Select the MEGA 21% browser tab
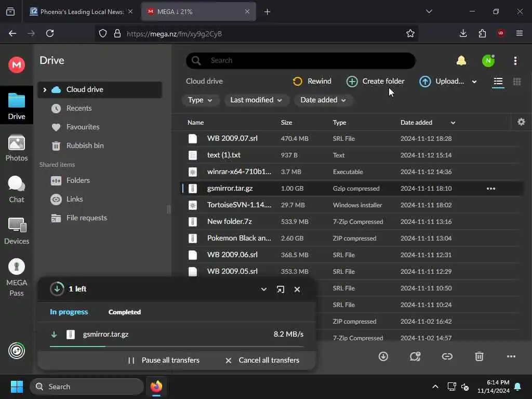The image size is (532, 399). point(198,11)
